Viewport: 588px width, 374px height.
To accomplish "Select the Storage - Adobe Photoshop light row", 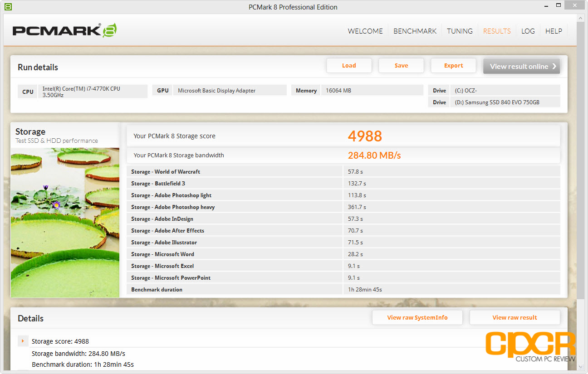I will tap(343, 195).
